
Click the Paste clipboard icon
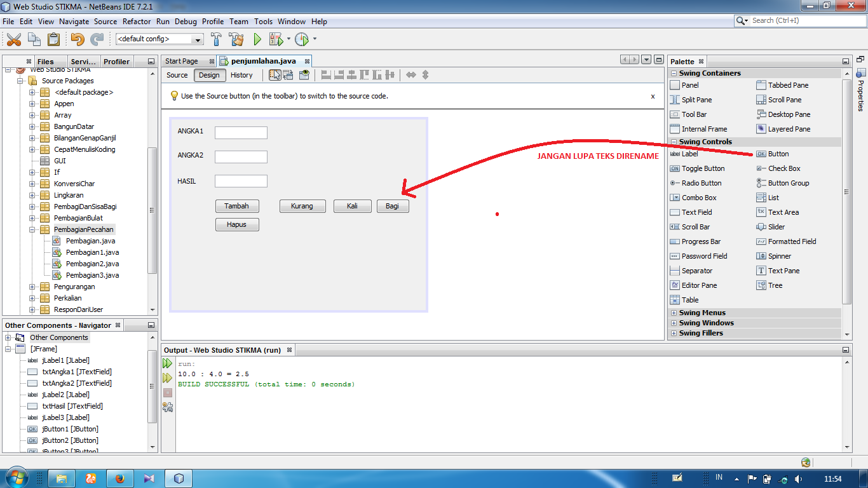[53, 39]
